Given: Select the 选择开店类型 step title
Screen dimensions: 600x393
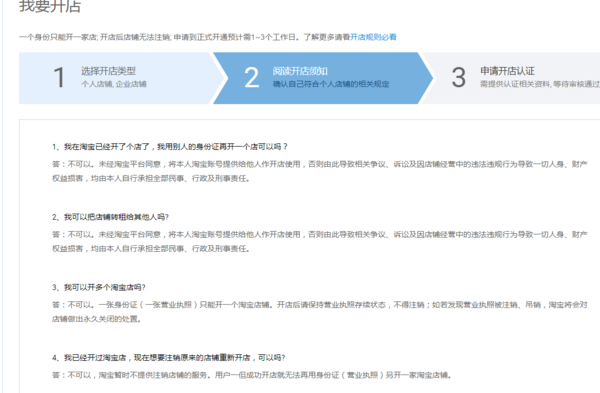Looking at the screenshot, I should tap(108, 71).
